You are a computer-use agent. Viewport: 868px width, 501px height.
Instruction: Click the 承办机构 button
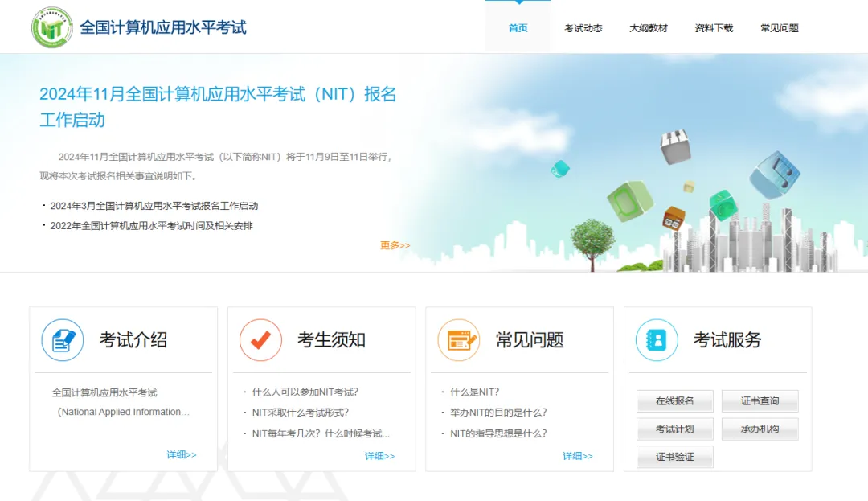(x=759, y=429)
